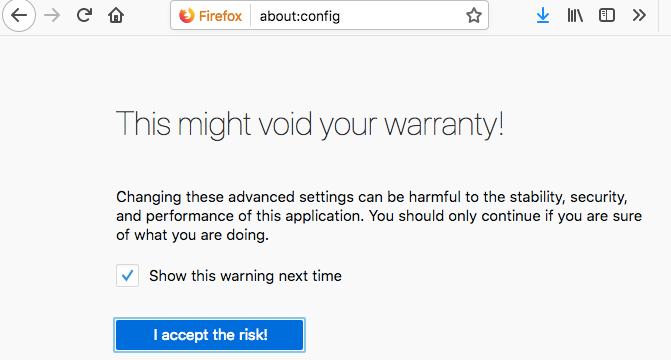Screen dimensions: 671x360
Task: Click empty address bar space before the star
Action: pyautogui.click(x=402, y=16)
